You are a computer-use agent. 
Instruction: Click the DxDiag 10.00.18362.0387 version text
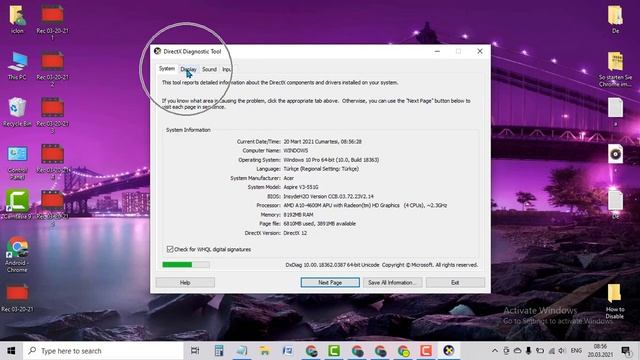click(382, 265)
